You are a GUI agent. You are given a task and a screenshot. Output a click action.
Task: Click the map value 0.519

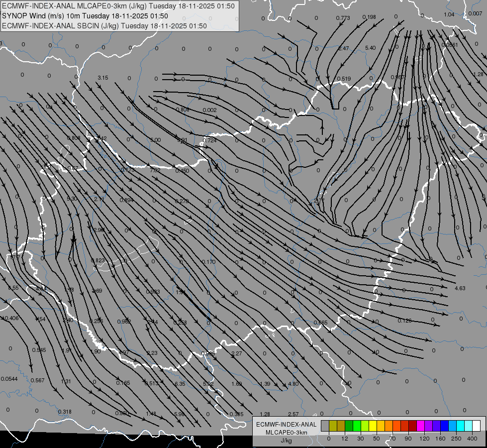pyautogui.click(x=344, y=79)
